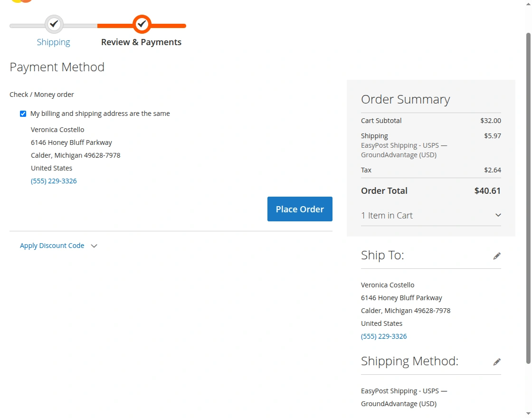Click the Order Total amount $40.61
The width and height of the screenshot is (532, 418).
487,190
